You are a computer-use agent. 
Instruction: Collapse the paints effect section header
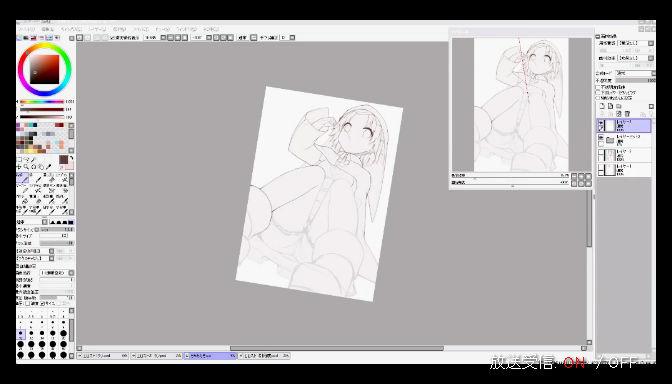(x=597, y=36)
